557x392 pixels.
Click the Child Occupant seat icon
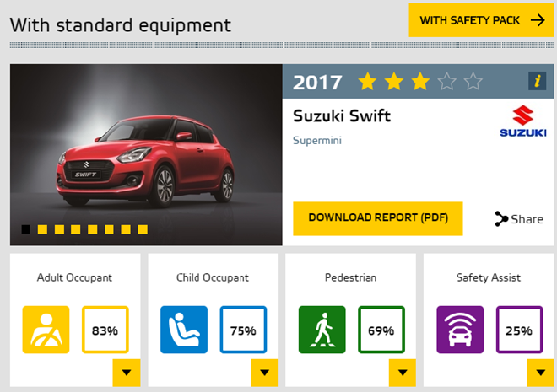(x=184, y=330)
